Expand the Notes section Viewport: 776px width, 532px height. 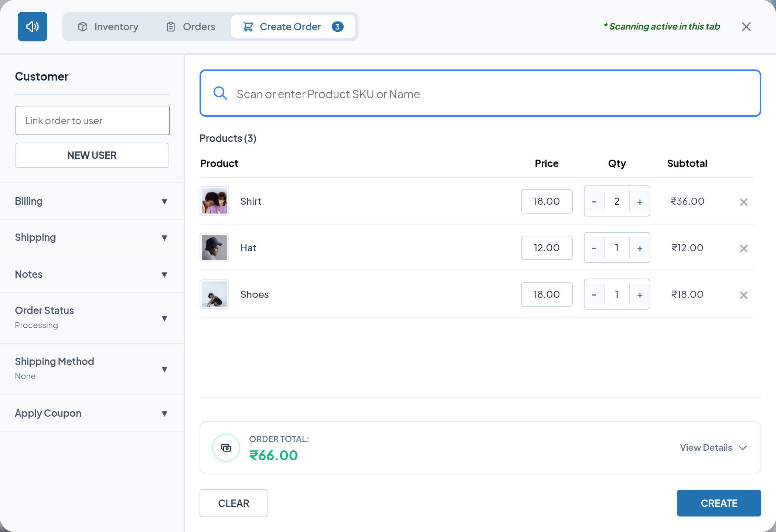(92, 274)
